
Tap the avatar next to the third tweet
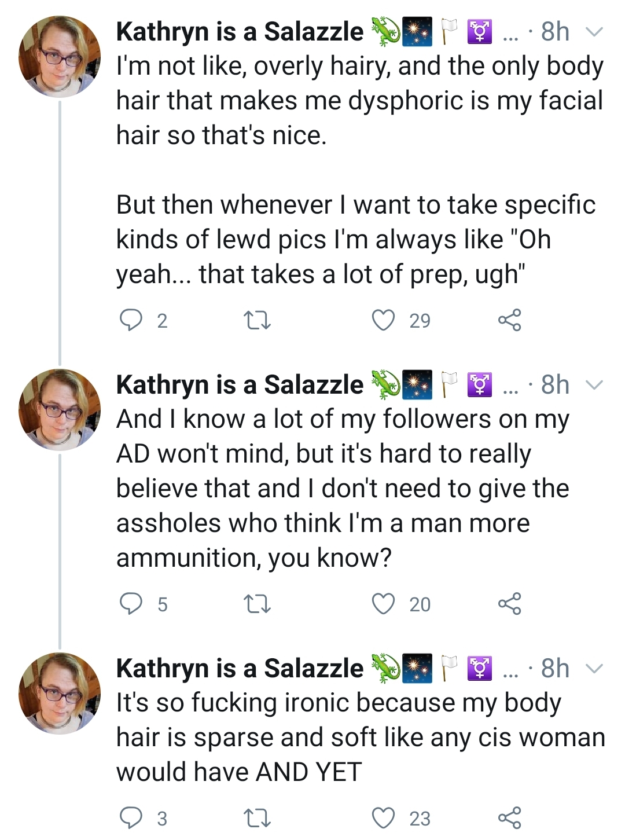[x=60, y=694]
